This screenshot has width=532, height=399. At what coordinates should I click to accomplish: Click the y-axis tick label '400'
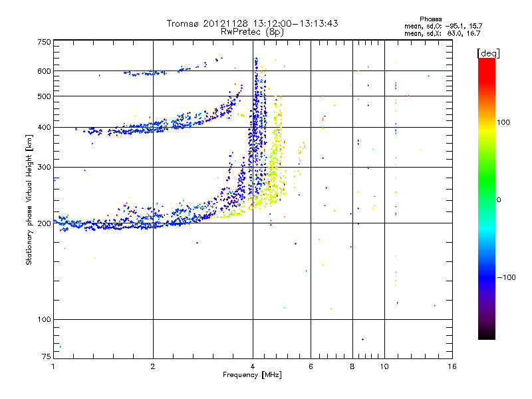pyautogui.click(x=44, y=128)
